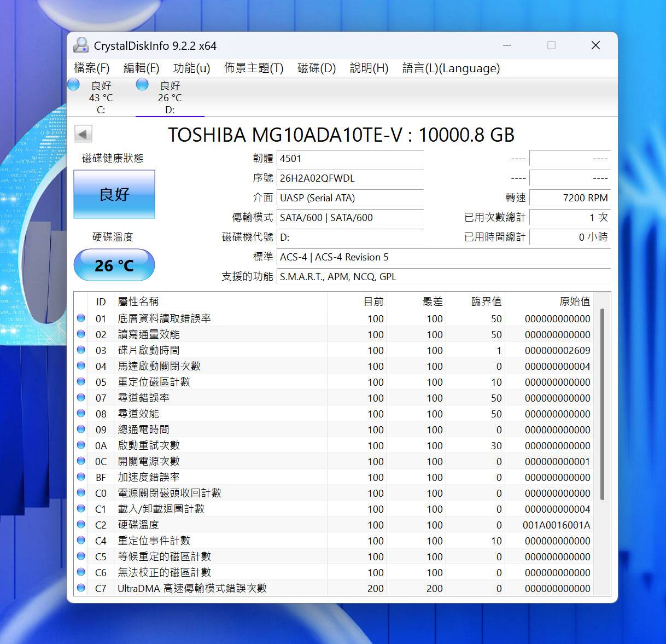Click the 讀寫通量效能 attribute name

[x=149, y=334]
